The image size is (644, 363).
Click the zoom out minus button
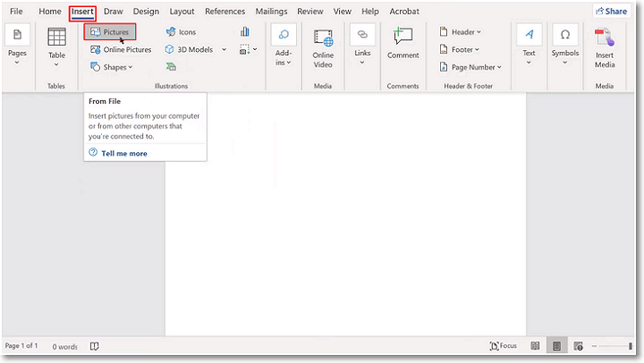click(594, 346)
